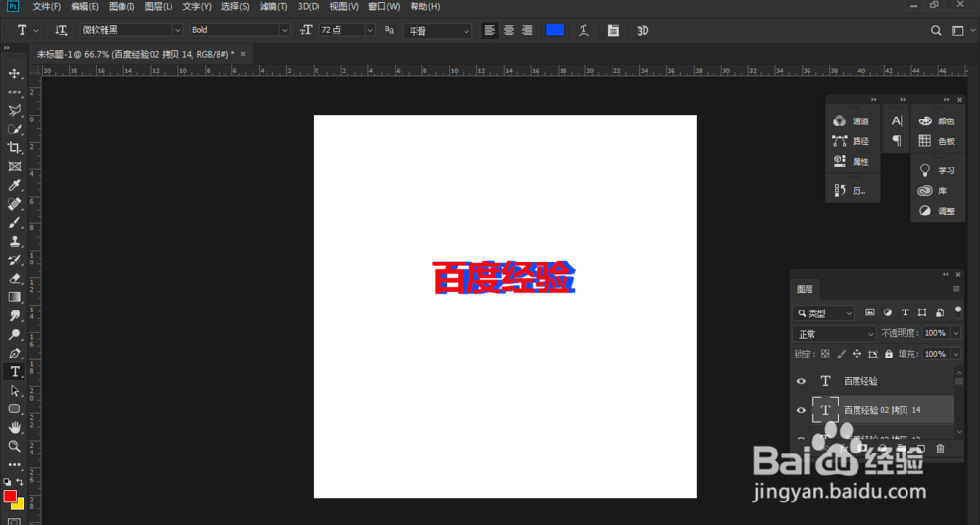Filter layers for smart objects
980x525 pixels.
pos(940,312)
